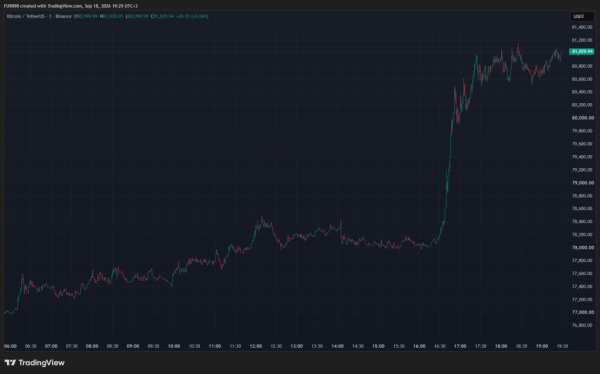The width and height of the screenshot is (600, 374).
Task: Click the 14:30 time axis label
Action: [358, 346]
